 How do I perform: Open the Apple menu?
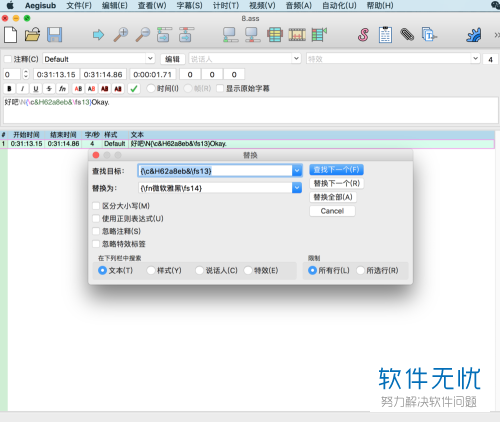tap(10, 5)
